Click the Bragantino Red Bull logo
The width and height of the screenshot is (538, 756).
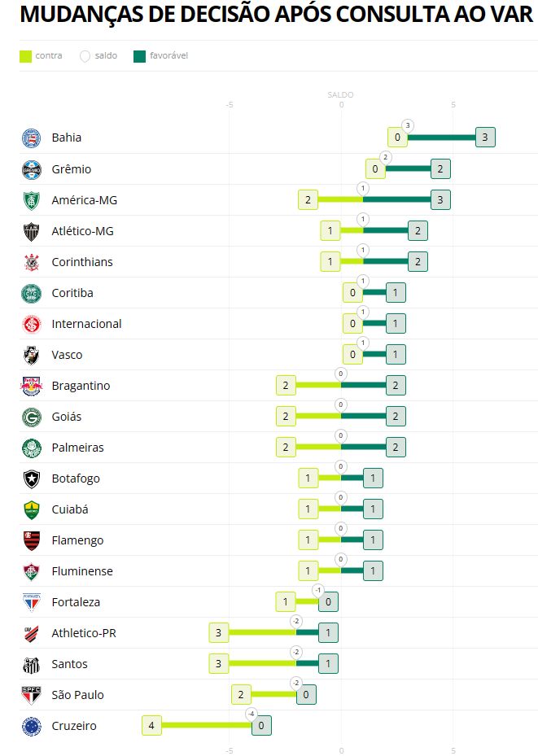(31, 386)
